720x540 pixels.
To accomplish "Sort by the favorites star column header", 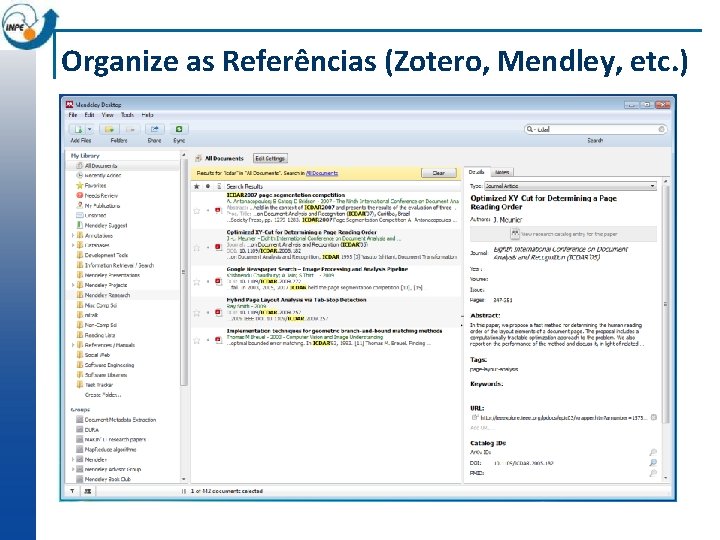I will click(197, 186).
